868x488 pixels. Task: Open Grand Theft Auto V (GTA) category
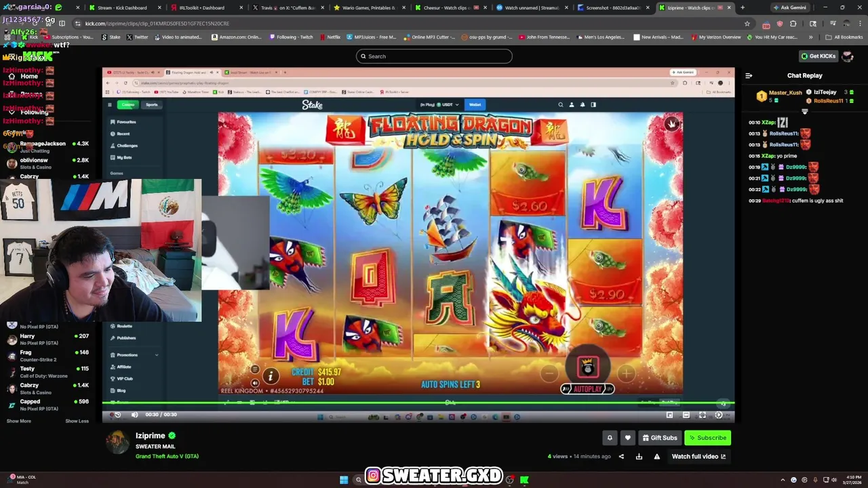pos(167,456)
